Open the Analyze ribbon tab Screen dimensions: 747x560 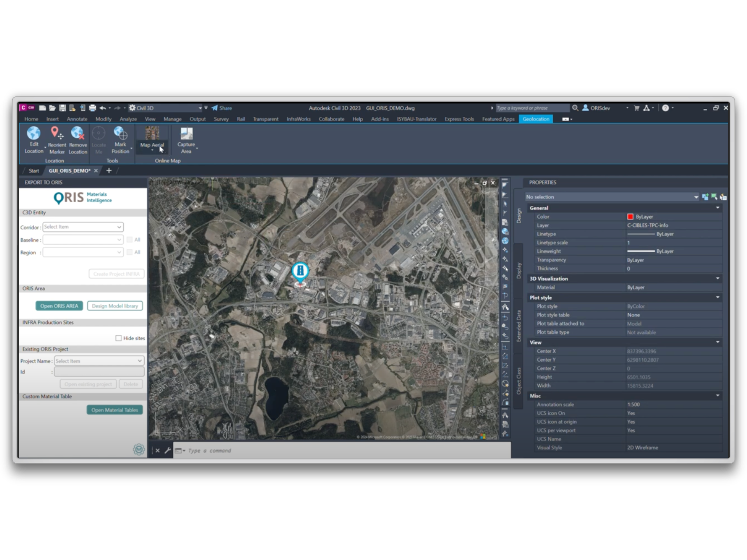point(128,119)
